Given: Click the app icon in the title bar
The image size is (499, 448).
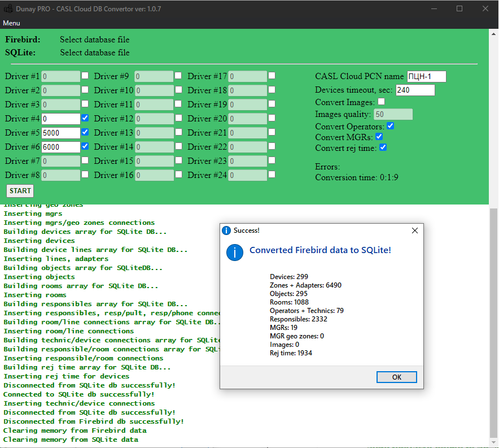Looking at the screenshot, I should [x=8, y=8].
